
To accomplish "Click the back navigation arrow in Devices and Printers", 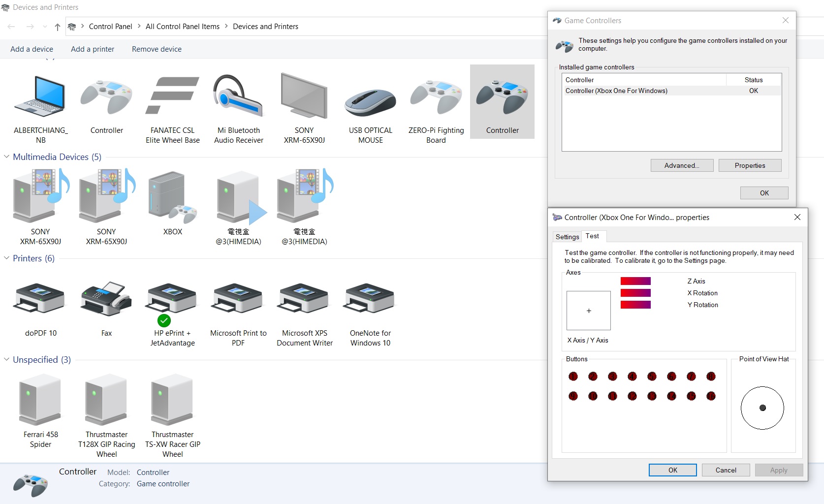I will (11, 27).
